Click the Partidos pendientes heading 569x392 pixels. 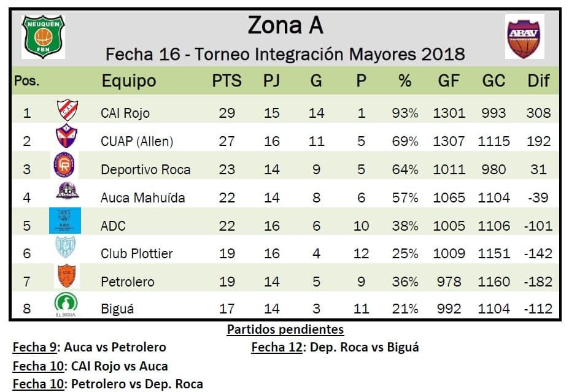pos(285,330)
